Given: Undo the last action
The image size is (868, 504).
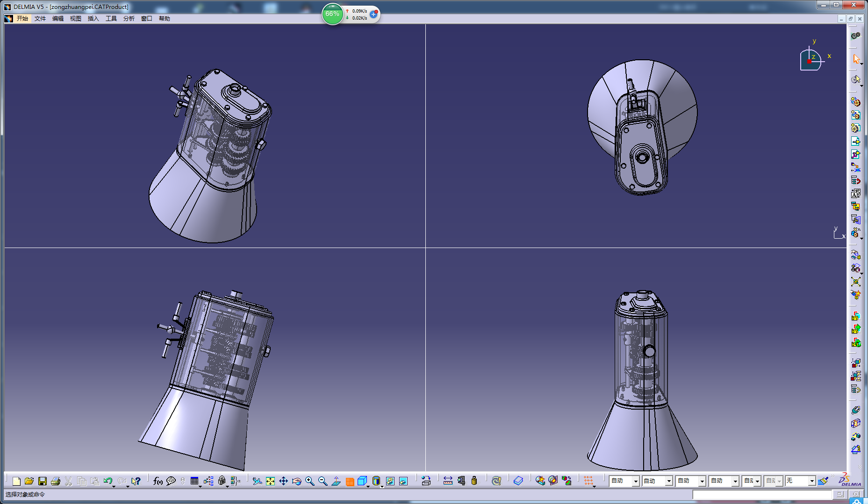Looking at the screenshot, I should point(108,481).
